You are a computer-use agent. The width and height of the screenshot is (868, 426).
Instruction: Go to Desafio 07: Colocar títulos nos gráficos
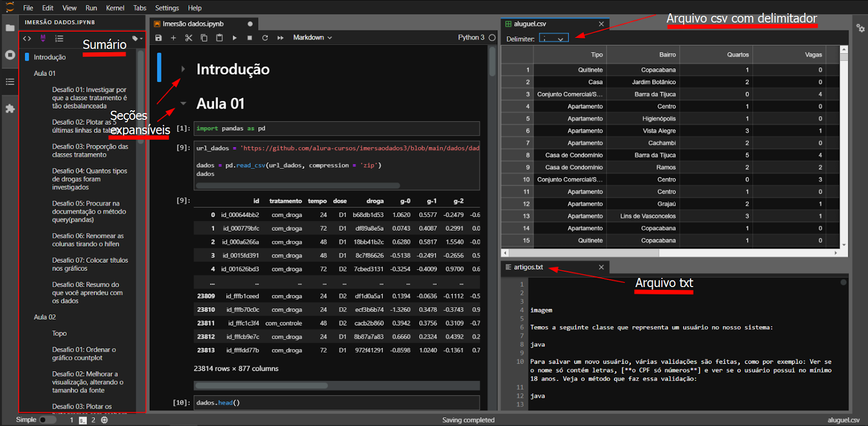90,264
